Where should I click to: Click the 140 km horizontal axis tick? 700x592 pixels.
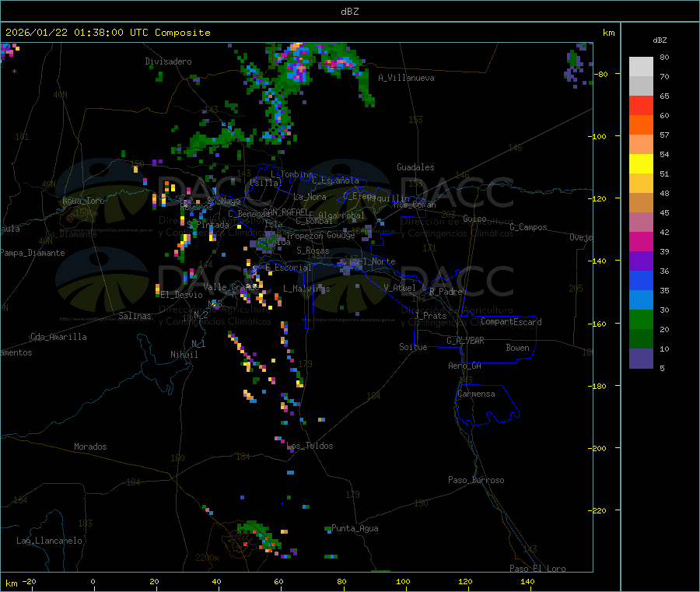527,582
